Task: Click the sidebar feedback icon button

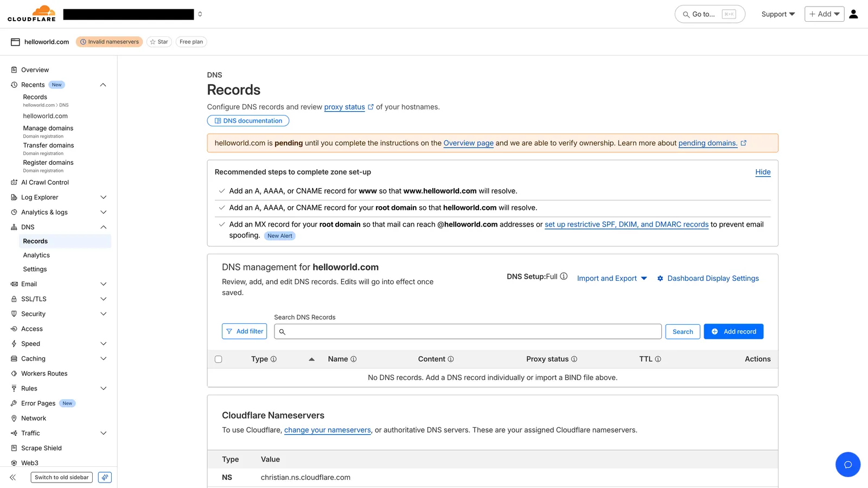Action: 105,478
